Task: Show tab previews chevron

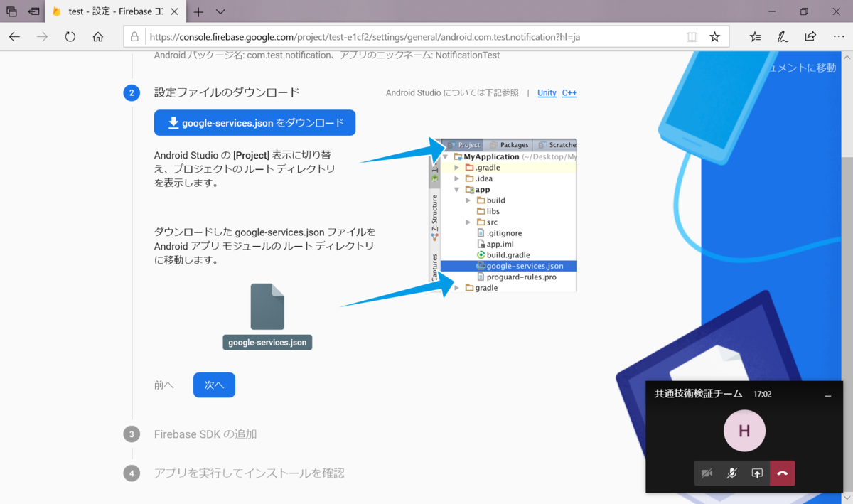Action: (220, 11)
